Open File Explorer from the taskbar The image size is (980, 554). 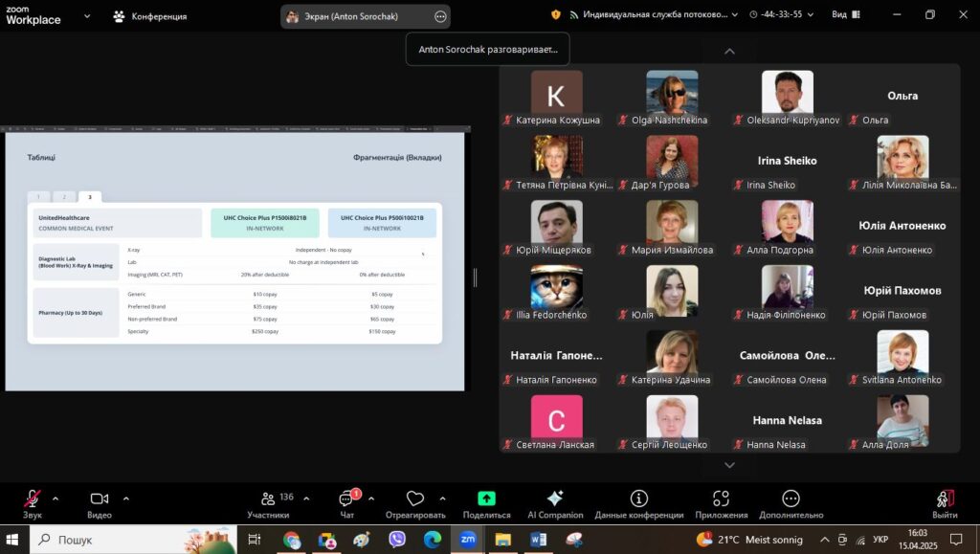point(502,539)
